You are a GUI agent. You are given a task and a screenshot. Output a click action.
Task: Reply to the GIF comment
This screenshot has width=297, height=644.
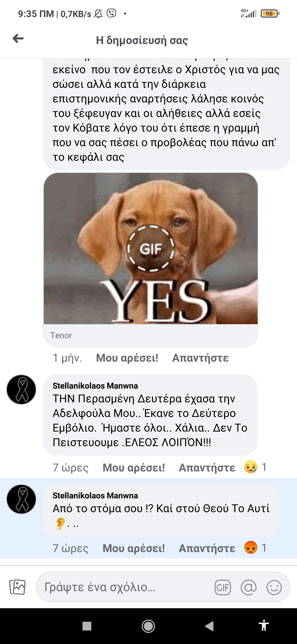coord(200,358)
